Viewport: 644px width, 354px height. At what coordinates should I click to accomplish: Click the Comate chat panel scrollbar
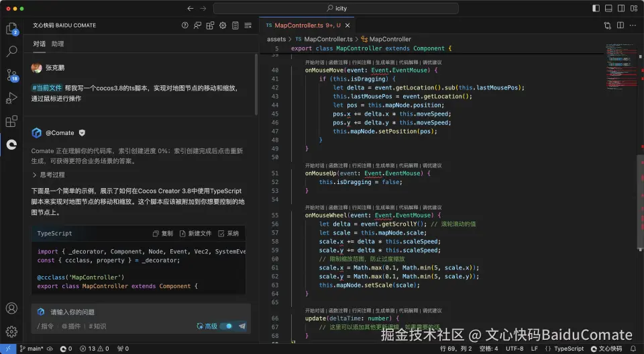pos(256,85)
